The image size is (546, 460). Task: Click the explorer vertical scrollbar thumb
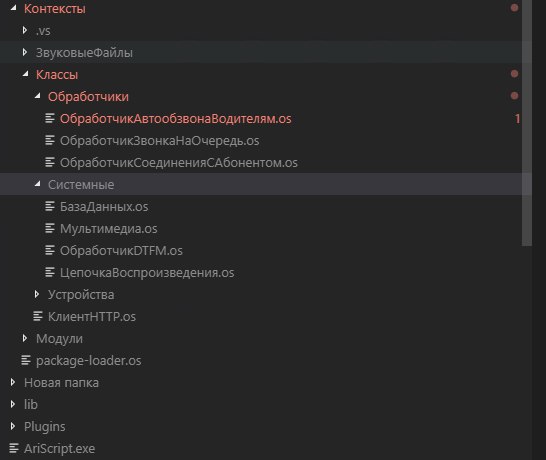(527, 123)
